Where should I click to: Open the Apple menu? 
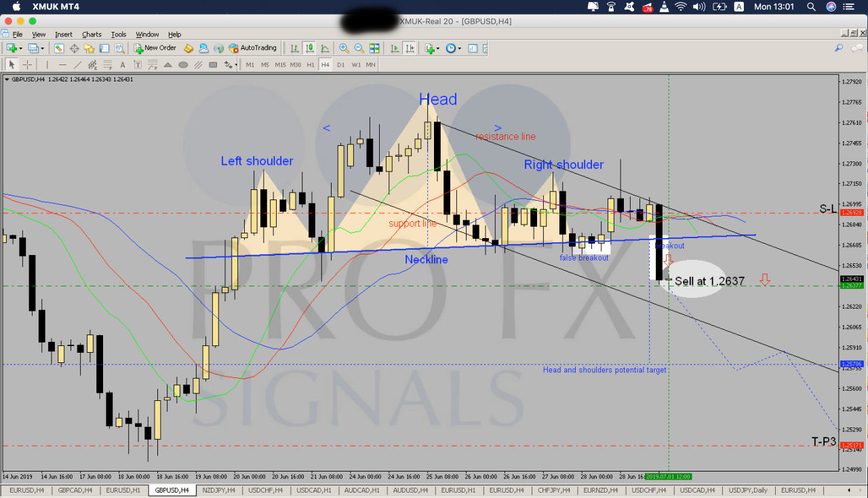(16, 7)
